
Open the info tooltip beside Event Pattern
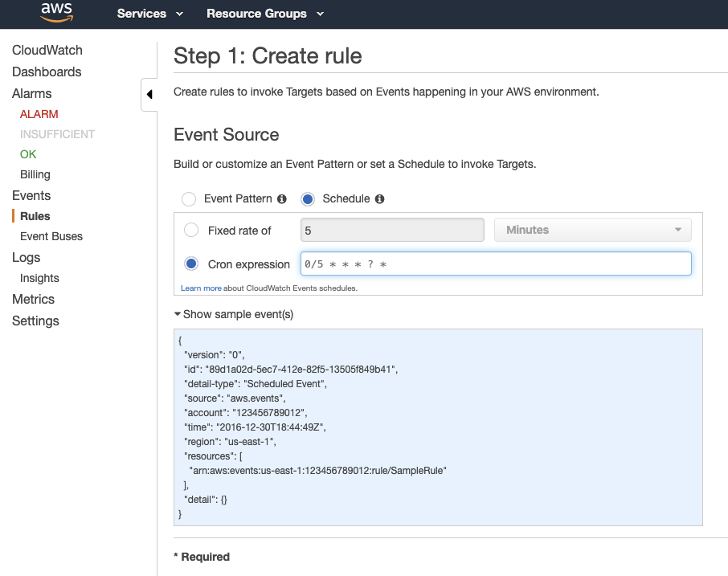click(283, 198)
